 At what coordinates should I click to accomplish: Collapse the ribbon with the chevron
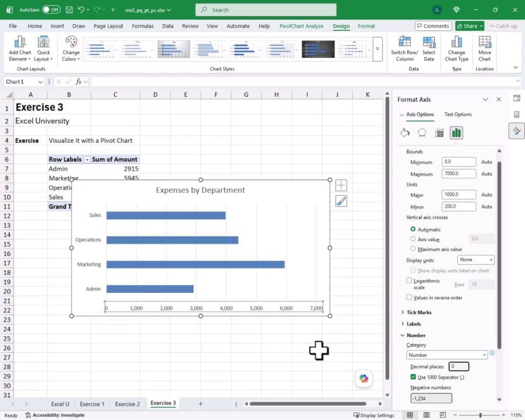click(x=516, y=68)
